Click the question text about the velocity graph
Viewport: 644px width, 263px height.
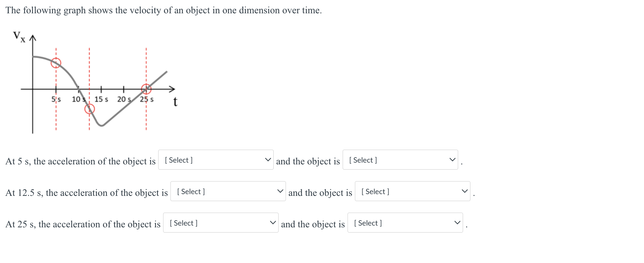pyautogui.click(x=163, y=10)
